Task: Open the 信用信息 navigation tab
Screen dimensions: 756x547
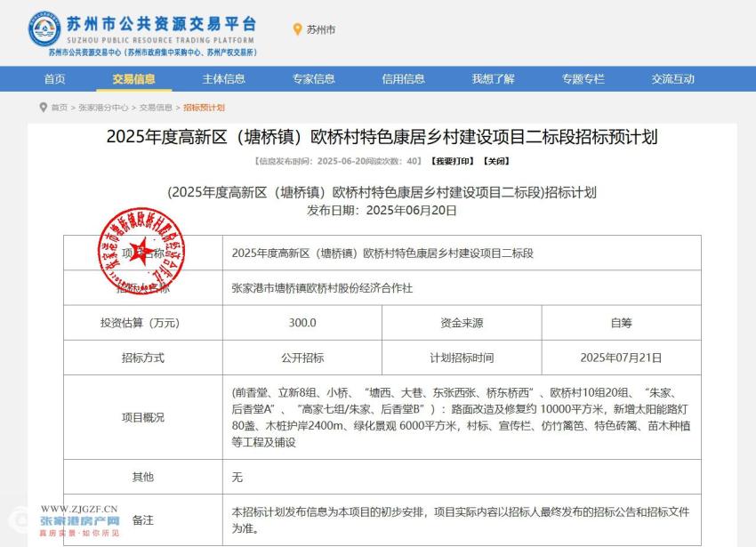Action: [x=404, y=79]
